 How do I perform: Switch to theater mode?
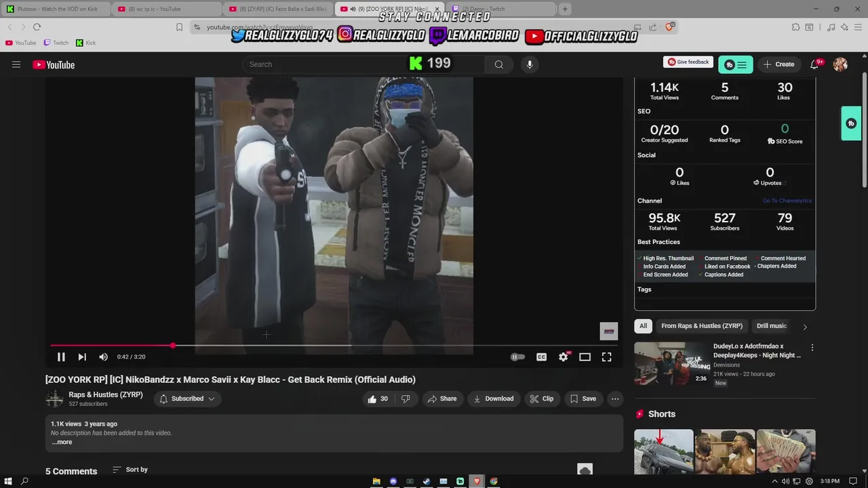click(585, 357)
